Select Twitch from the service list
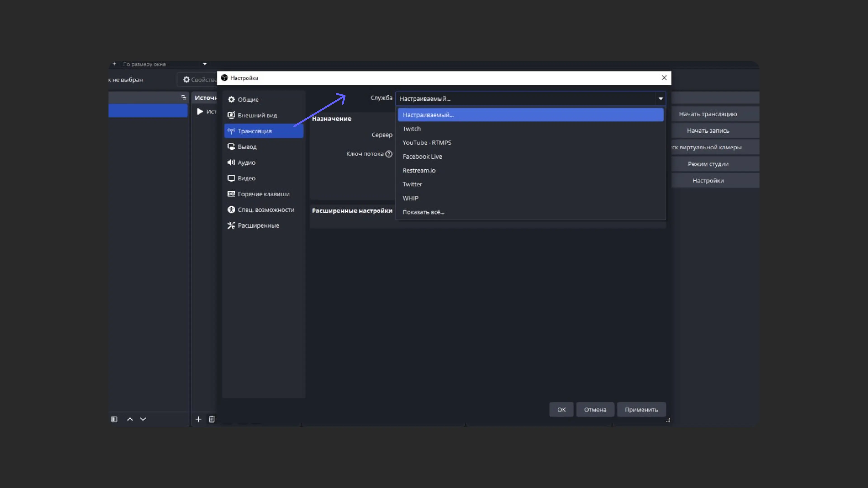The image size is (868, 488). coord(411,129)
